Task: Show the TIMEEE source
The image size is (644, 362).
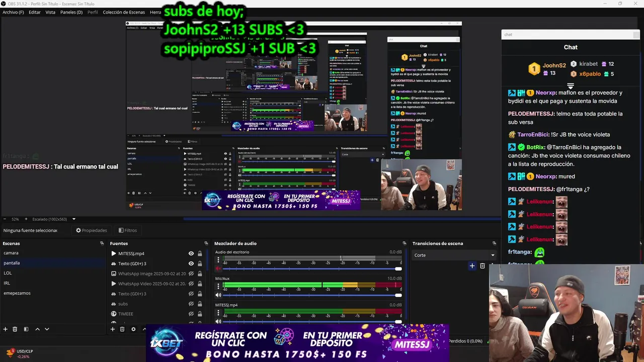Action: coord(191,314)
